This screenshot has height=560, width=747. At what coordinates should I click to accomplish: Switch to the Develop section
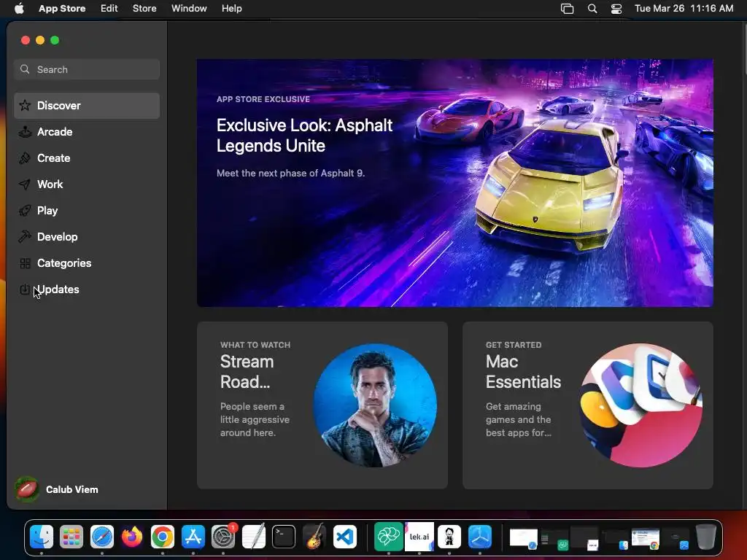point(87,237)
